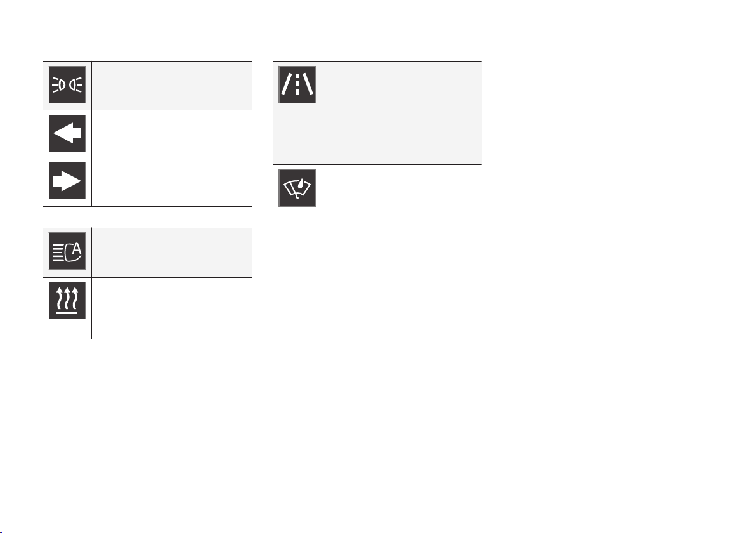Image resolution: width=756 pixels, height=533 pixels.
Task: Click the heating icon with three arrows
Action: pyautogui.click(x=67, y=301)
